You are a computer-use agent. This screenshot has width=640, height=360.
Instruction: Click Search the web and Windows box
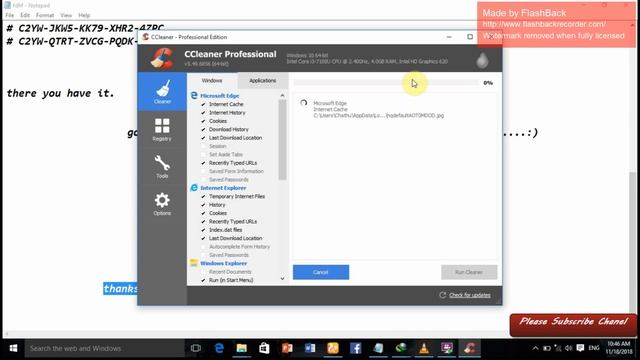coord(103,348)
